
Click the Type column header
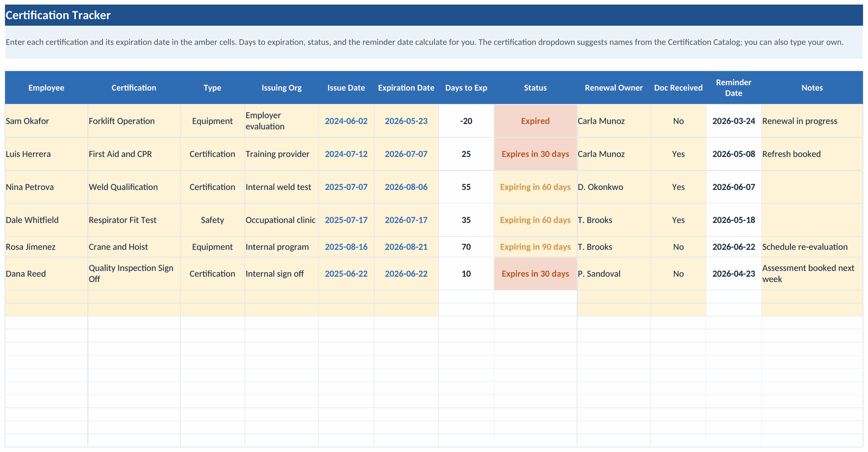click(x=212, y=87)
